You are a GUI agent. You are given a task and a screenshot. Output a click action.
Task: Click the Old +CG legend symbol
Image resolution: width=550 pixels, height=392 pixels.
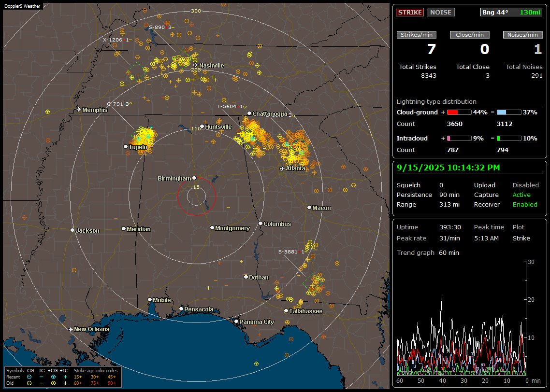(x=53, y=383)
